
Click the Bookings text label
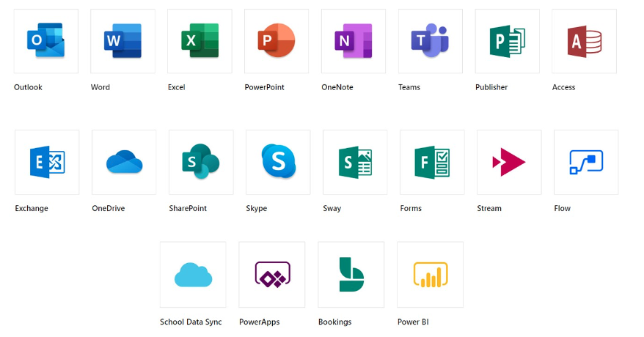pyautogui.click(x=334, y=322)
